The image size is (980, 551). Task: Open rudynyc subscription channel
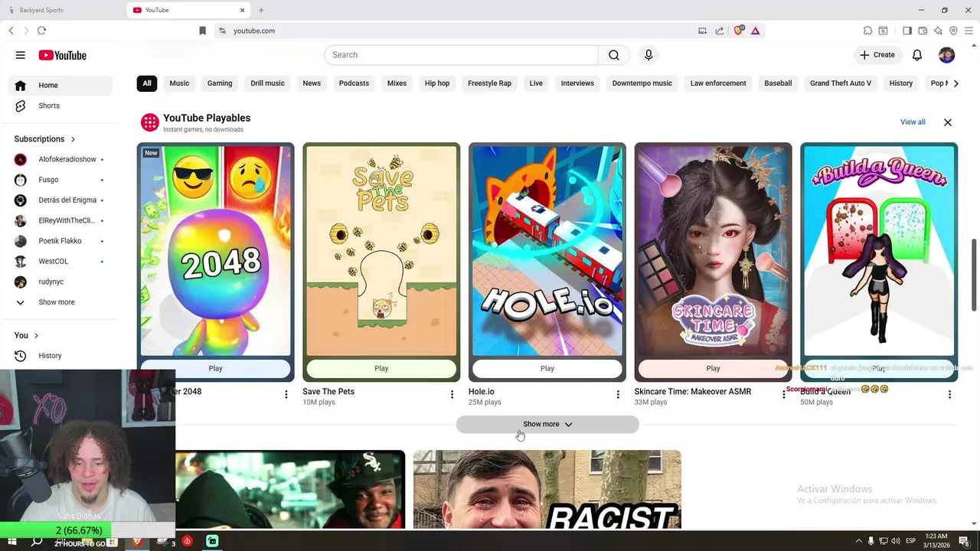pos(60,282)
